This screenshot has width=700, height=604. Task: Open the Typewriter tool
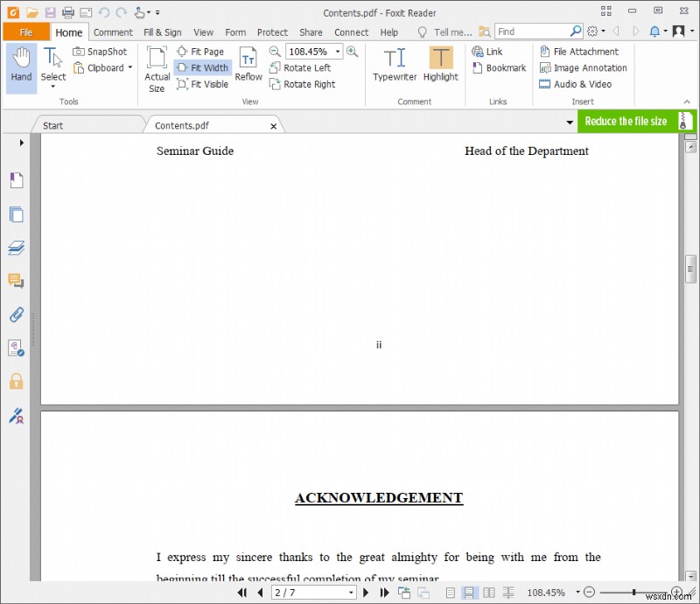tap(395, 66)
